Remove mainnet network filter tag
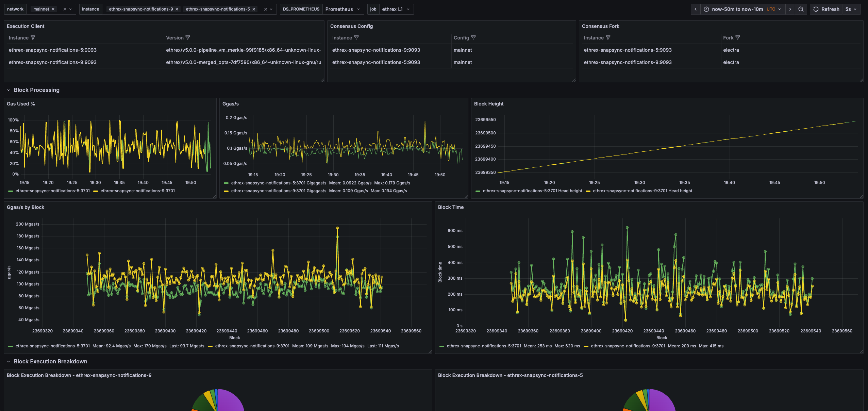 pyautogui.click(x=53, y=9)
